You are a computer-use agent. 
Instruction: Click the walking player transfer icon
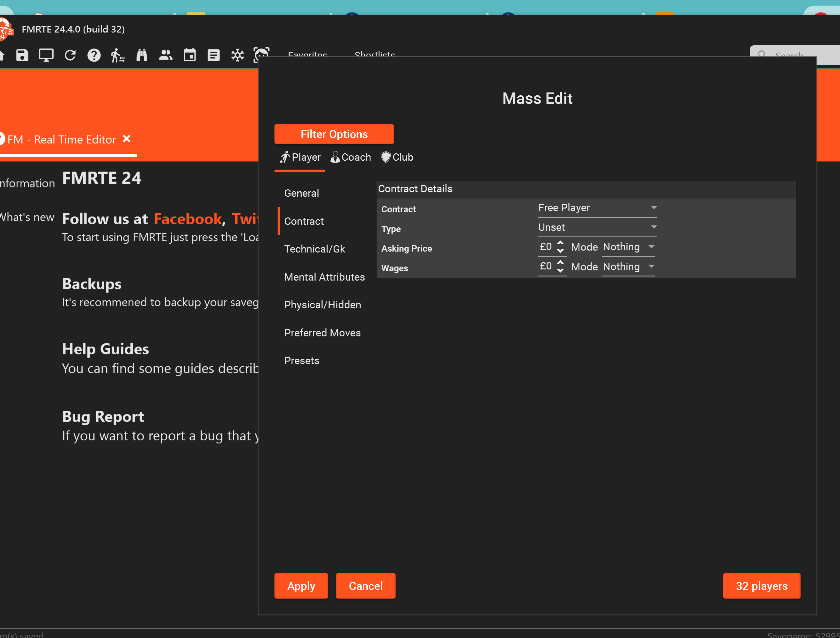[118, 55]
